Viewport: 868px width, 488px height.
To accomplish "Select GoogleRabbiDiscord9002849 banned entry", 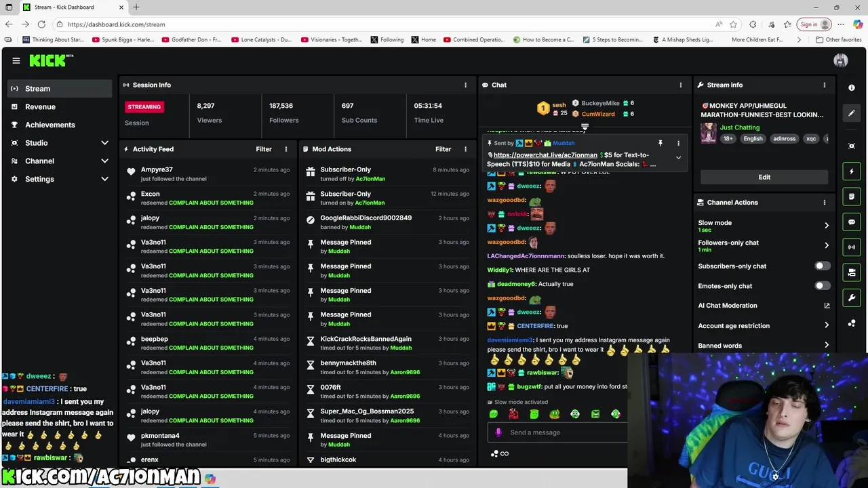I will click(x=389, y=222).
